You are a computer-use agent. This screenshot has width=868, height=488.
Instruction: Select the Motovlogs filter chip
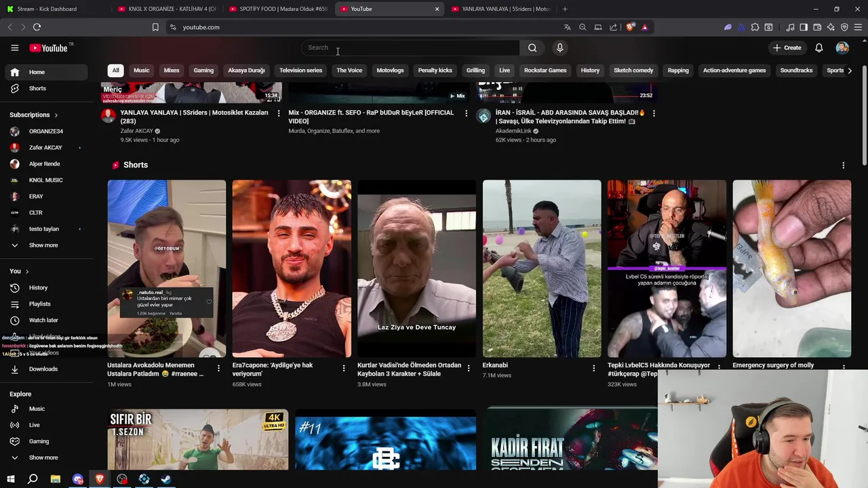[x=390, y=70]
